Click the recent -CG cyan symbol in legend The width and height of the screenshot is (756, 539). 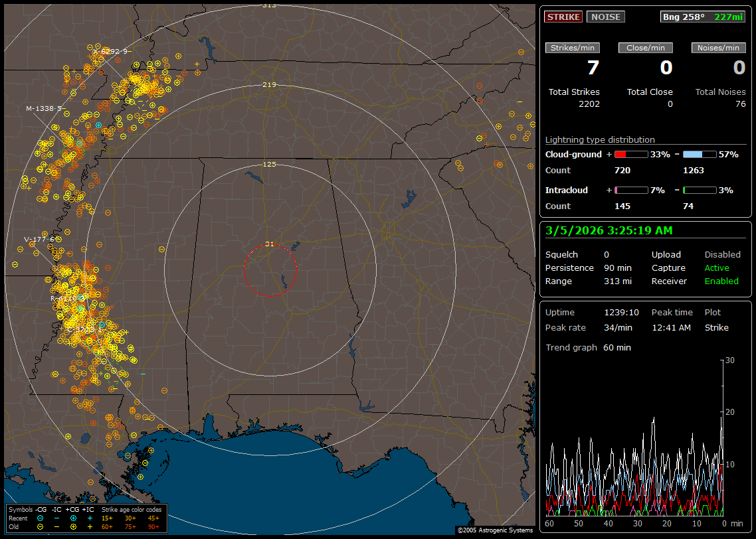pos(41,518)
